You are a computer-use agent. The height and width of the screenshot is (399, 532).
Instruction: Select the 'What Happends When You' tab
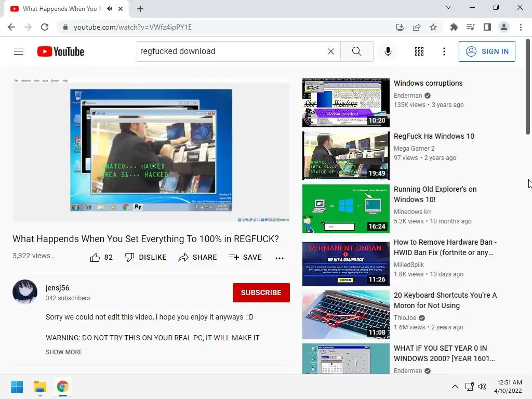pyautogui.click(x=62, y=9)
